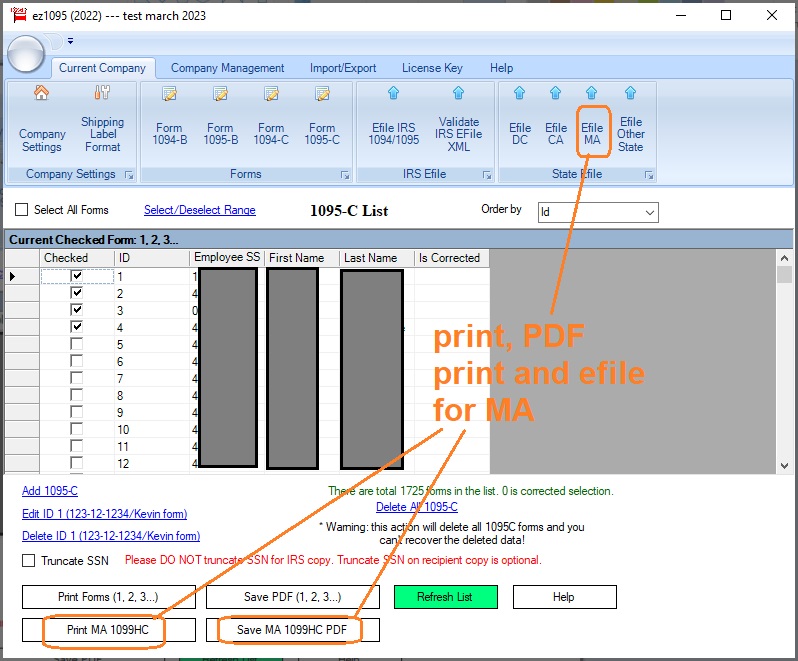Click Save MA 1099HC PDF button
Image resolution: width=798 pixels, height=661 pixels.
click(293, 630)
